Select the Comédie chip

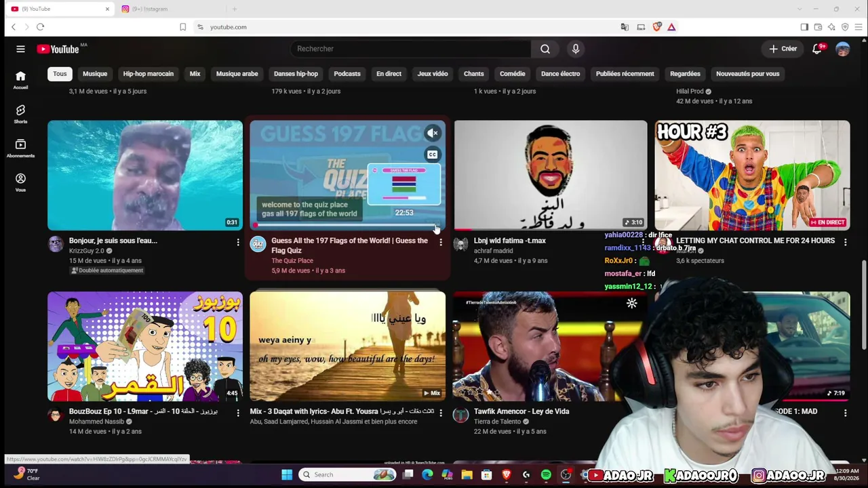pos(513,74)
